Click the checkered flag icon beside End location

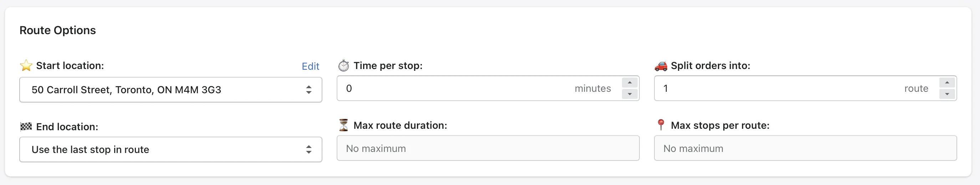(x=26, y=127)
